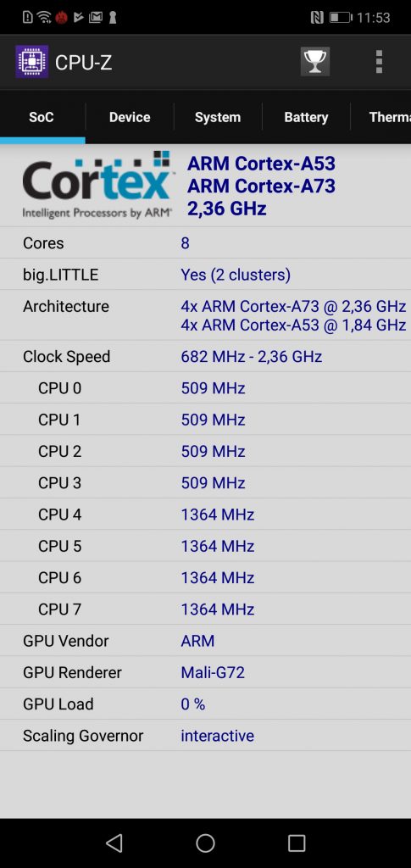The width and height of the screenshot is (411, 868).
Task: Switch to the System tab
Action: click(x=218, y=117)
